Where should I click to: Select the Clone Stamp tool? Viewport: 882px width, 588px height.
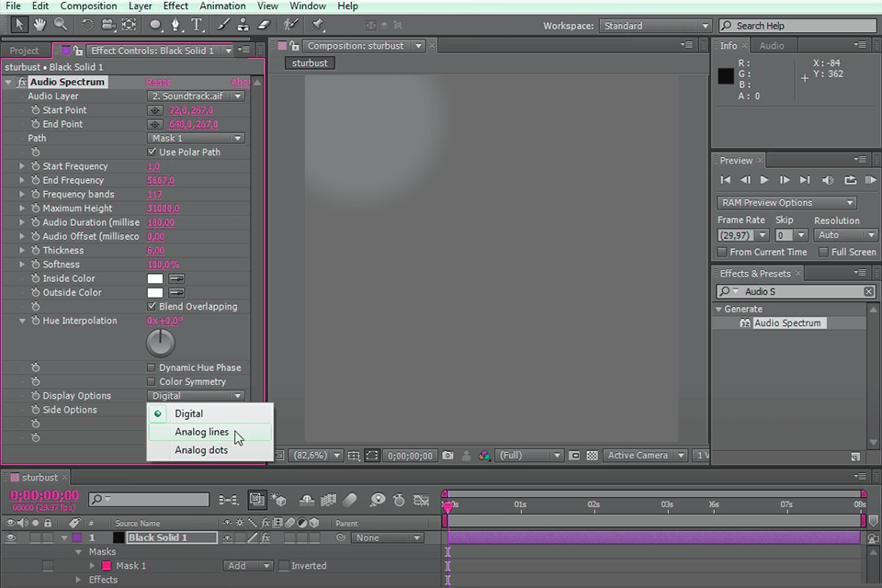coord(242,25)
